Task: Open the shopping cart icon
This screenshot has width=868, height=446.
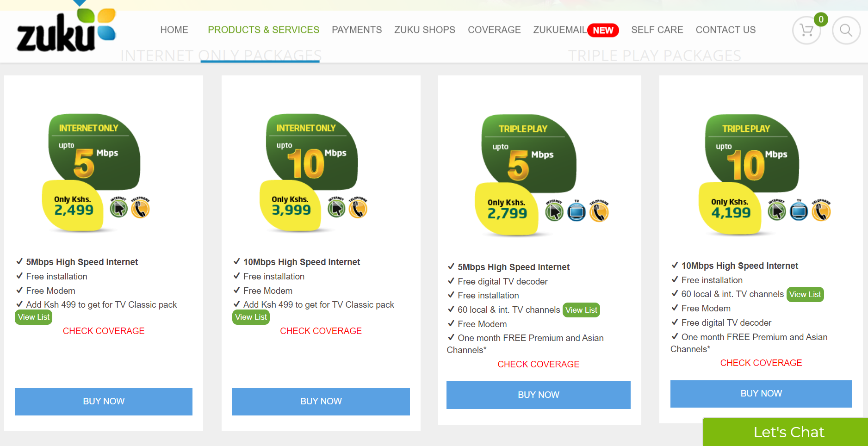Action: (806, 31)
